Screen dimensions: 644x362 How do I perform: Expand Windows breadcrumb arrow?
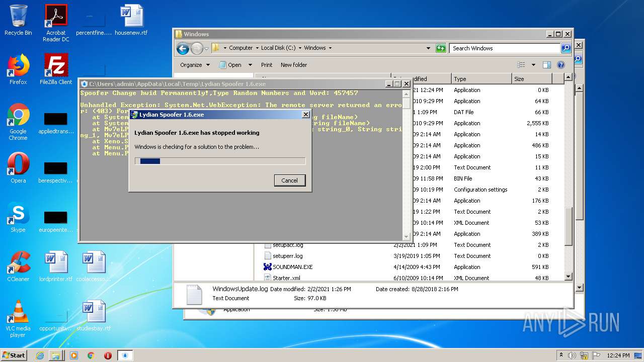[330, 48]
